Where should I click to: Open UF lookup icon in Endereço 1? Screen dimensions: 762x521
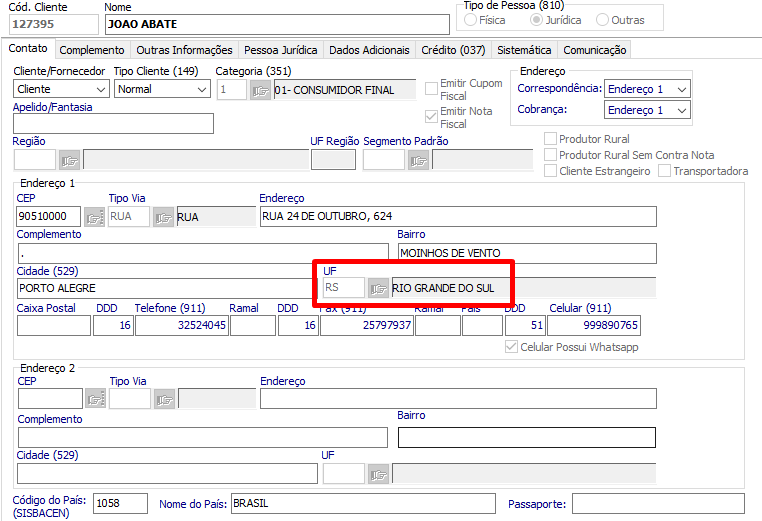tap(378, 288)
